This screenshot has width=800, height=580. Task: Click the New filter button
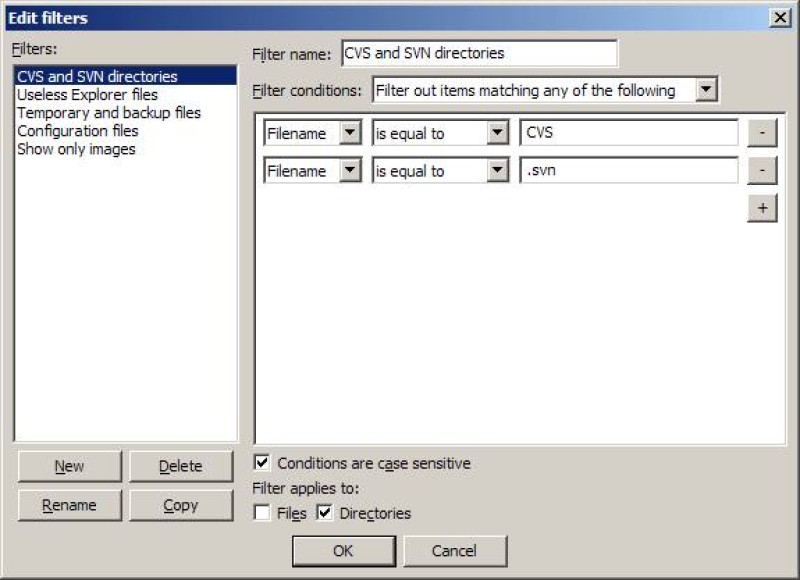[69, 466]
